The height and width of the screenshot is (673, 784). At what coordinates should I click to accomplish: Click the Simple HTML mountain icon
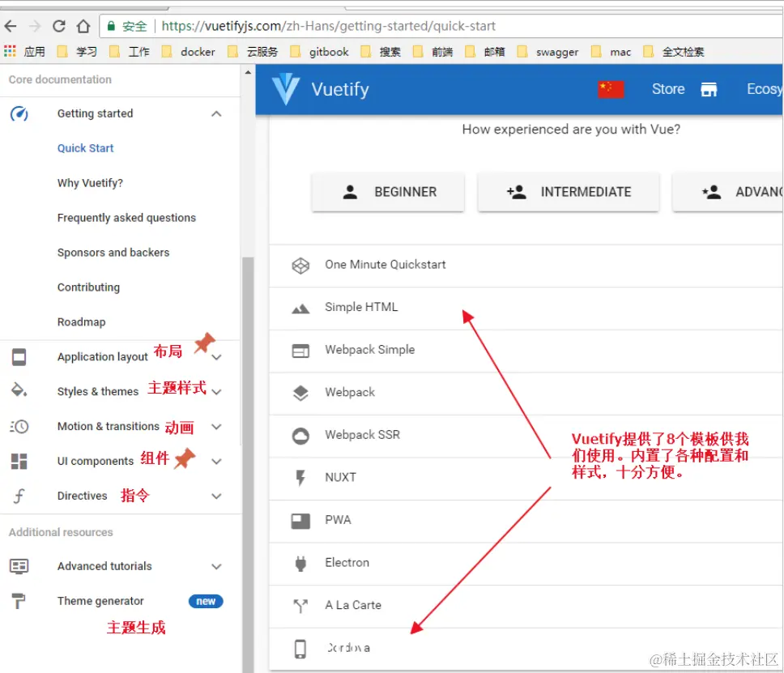[x=300, y=309]
